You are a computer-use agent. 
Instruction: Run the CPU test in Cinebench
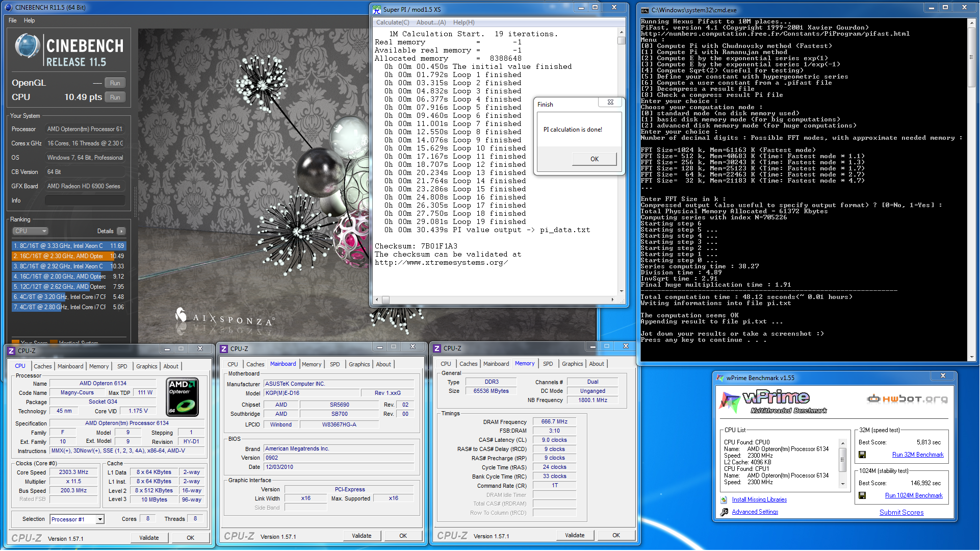pos(115,97)
